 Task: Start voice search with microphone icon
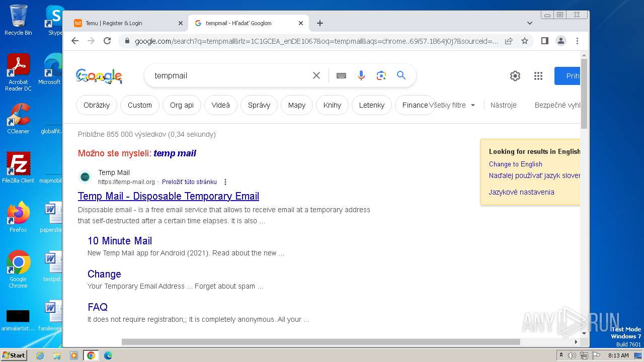point(361,75)
